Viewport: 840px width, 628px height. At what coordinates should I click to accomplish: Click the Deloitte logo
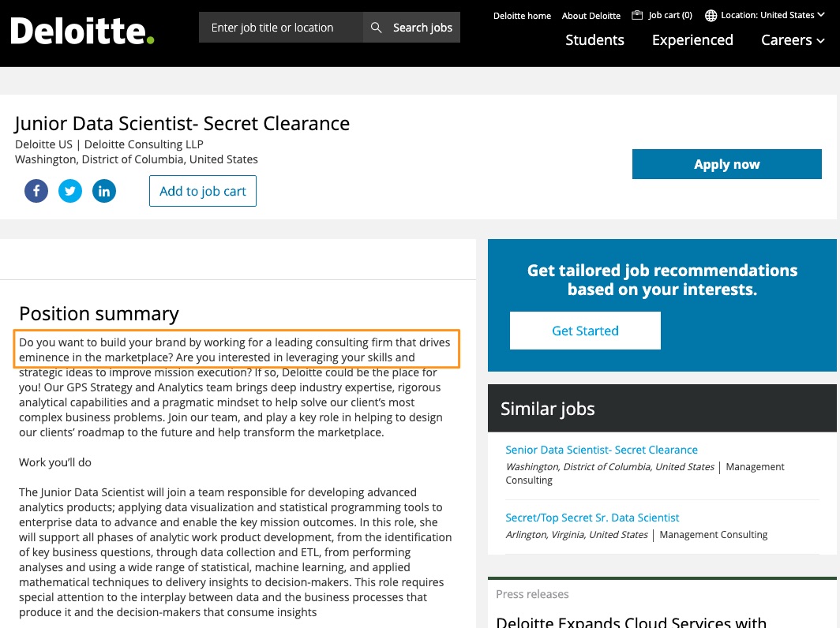[82, 31]
